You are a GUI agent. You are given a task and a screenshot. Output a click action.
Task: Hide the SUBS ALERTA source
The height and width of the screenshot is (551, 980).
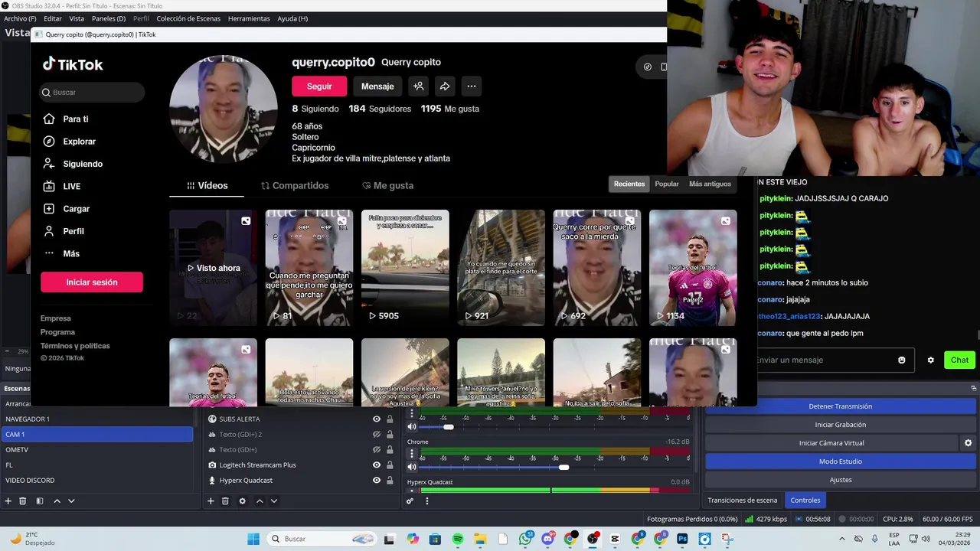click(377, 419)
